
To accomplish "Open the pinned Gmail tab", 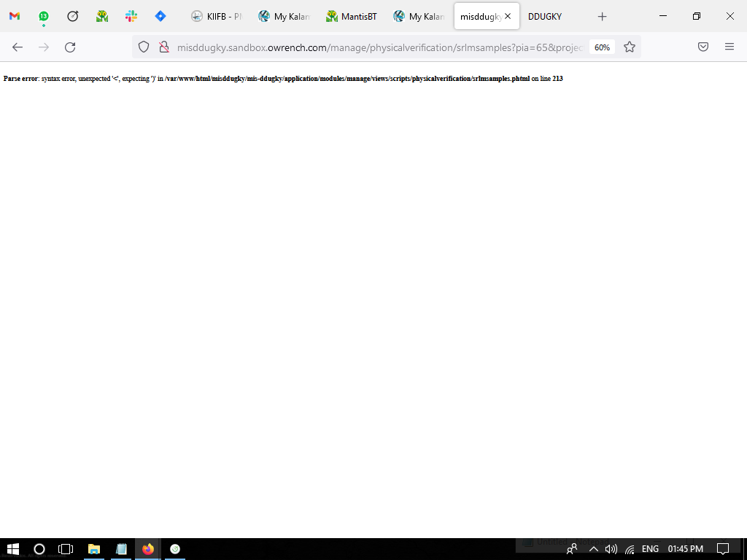I will [x=15, y=16].
